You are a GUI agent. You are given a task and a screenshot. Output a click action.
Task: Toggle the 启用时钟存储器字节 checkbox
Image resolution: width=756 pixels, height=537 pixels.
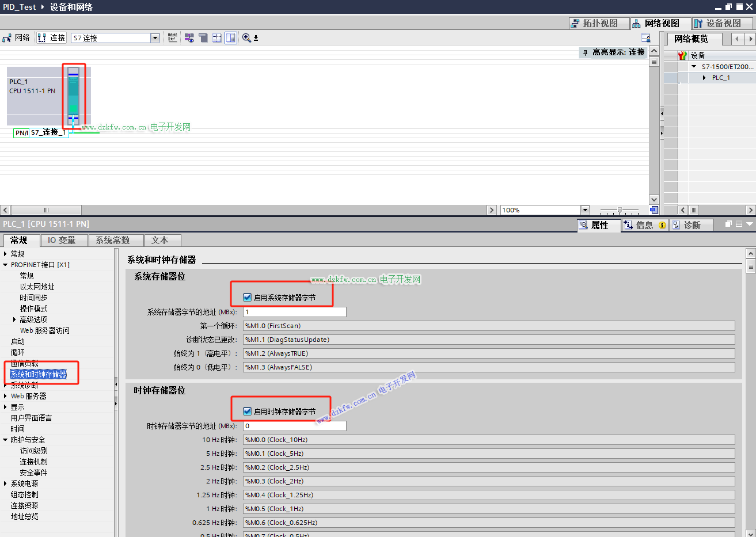click(x=247, y=412)
